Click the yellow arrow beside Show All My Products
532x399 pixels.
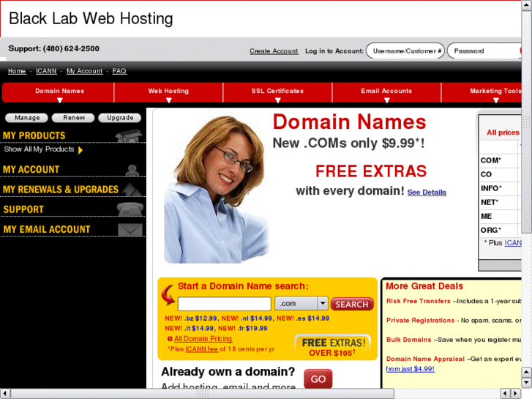80,150
